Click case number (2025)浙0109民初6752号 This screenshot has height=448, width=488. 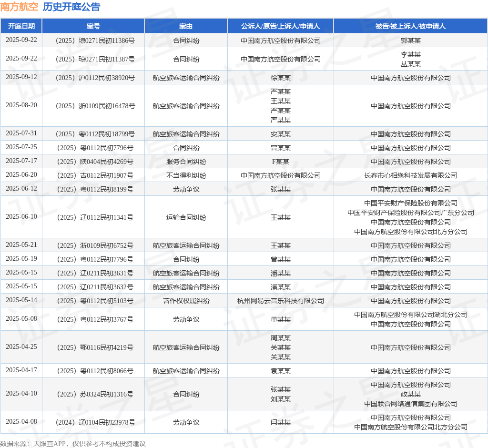[x=95, y=245]
